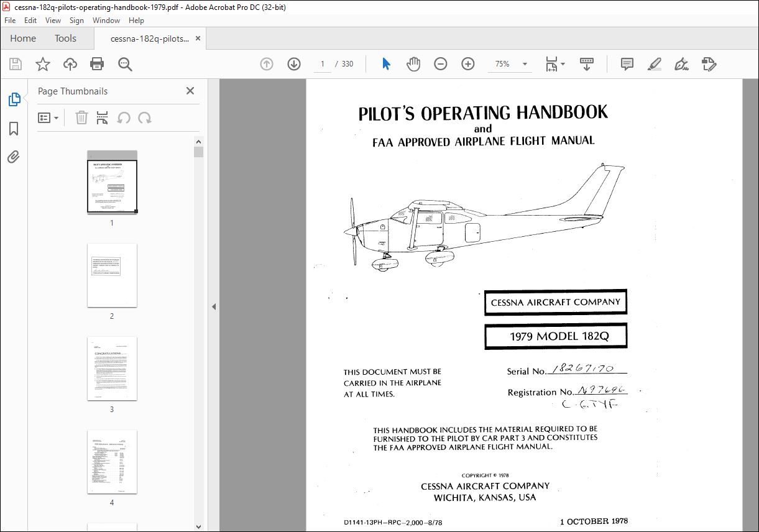The image size is (759, 532).
Task: Add a sticky note comment
Action: (627, 64)
